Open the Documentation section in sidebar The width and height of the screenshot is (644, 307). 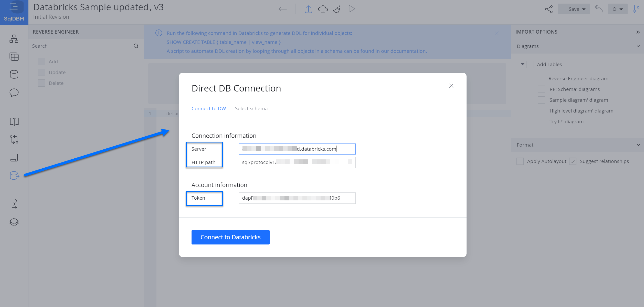[x=14, y=121]
